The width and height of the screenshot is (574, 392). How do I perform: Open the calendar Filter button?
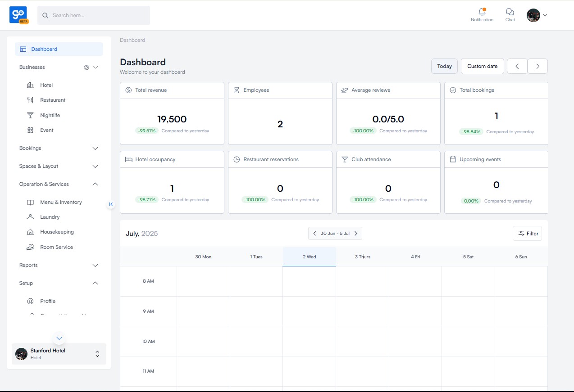tap(527, 234)
